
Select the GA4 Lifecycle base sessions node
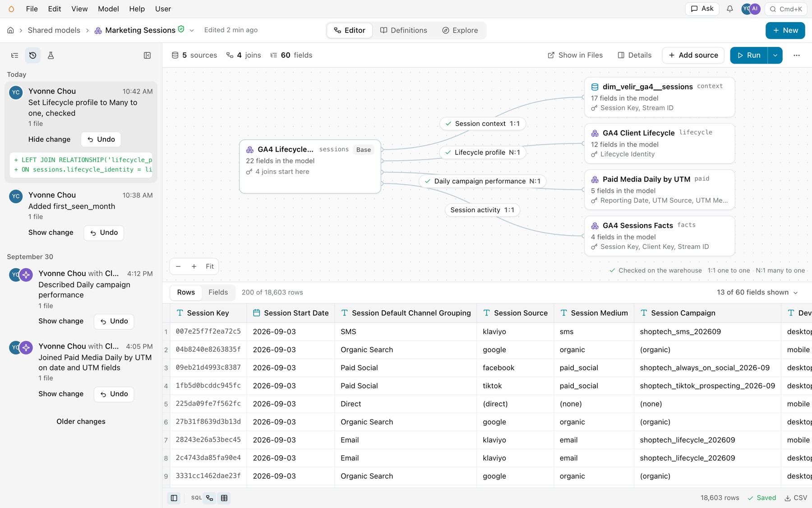(310, 167)
